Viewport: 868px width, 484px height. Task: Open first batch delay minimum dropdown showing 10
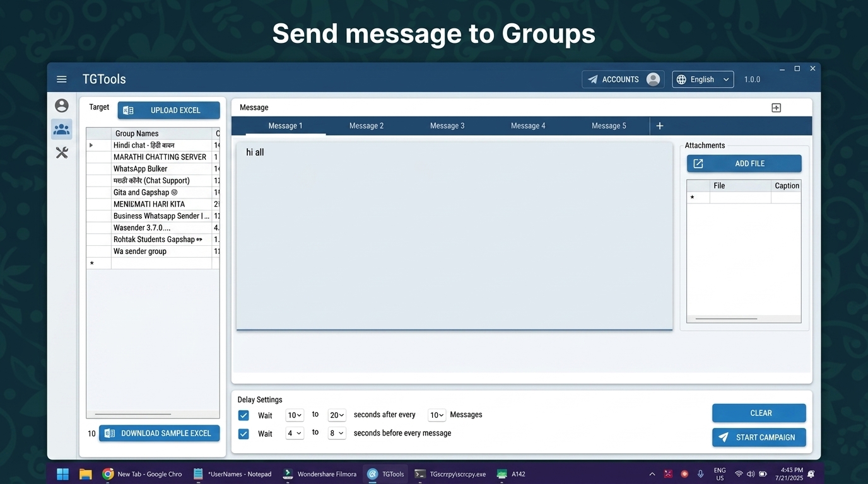tap(295, 415)
